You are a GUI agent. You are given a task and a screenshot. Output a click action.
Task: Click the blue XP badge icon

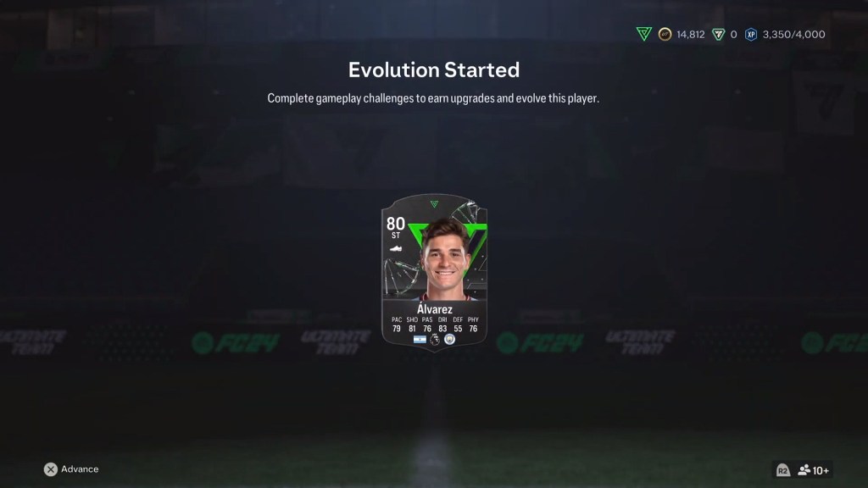(x=751, y=34)
